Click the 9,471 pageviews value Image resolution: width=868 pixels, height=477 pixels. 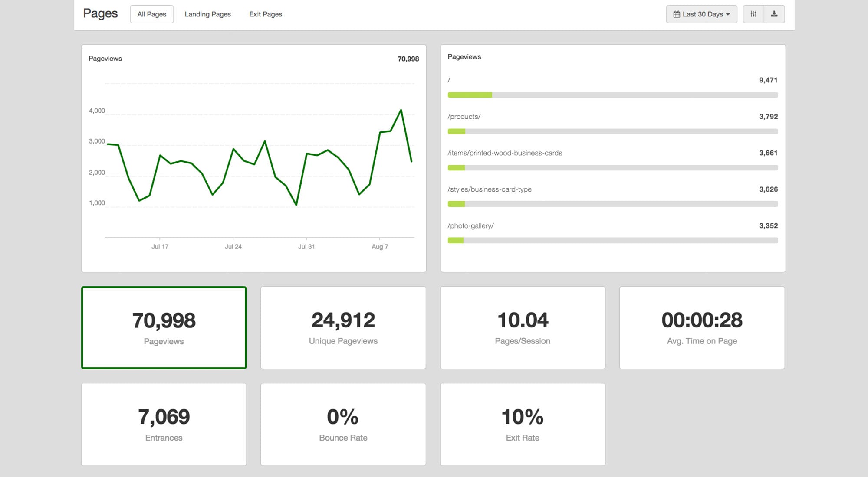pyautogui.click(x=768, y=80)
